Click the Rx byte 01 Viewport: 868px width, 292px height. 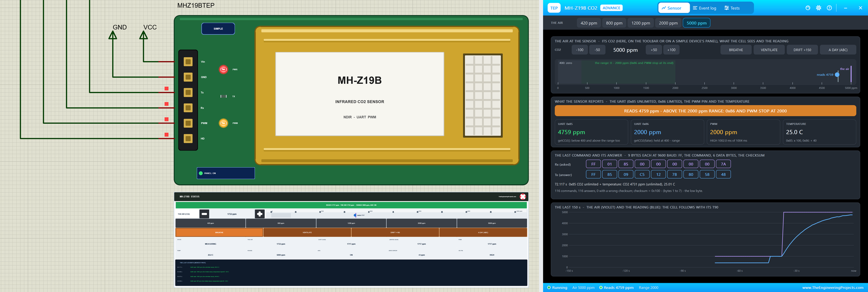point(610,164)
